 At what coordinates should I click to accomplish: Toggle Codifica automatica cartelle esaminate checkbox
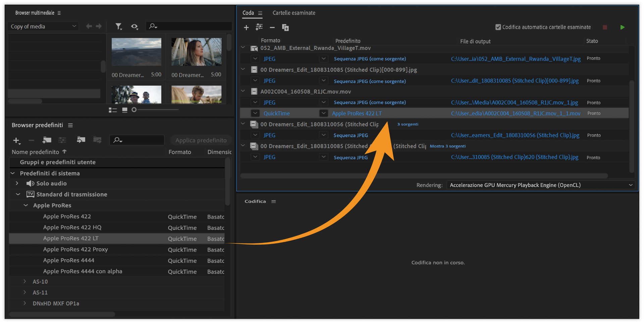tap(498, 27)
